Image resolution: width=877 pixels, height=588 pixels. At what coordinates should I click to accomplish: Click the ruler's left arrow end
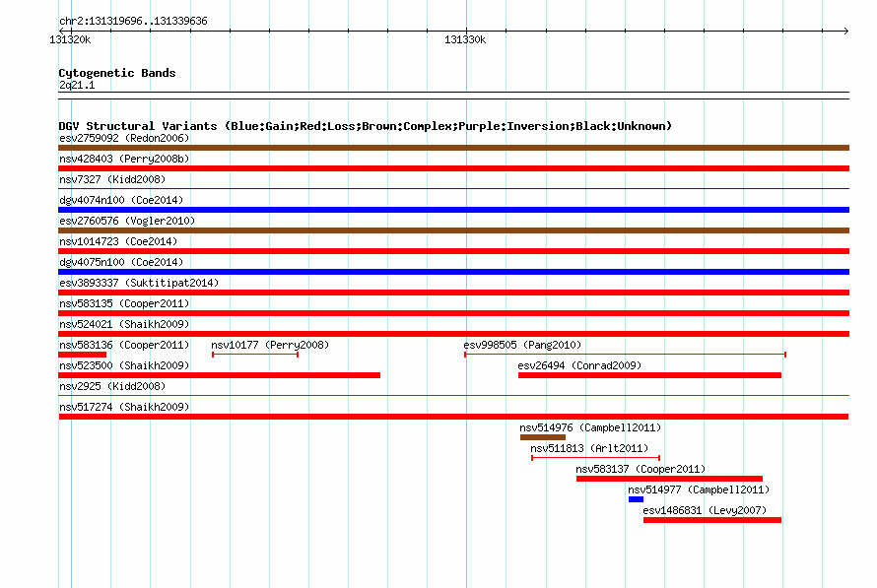[61, 31]
